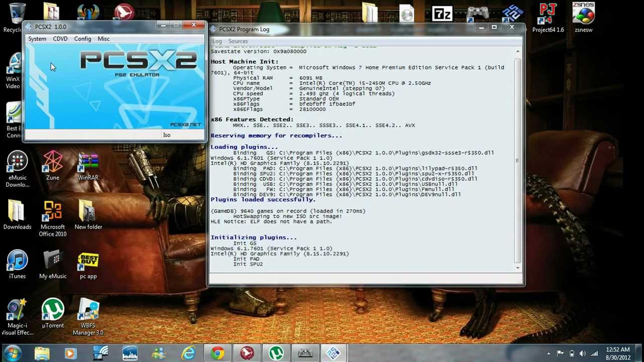Click the Program Log scrollbar up arrow
Screen dimensions: 644x362
coord(518,51)
